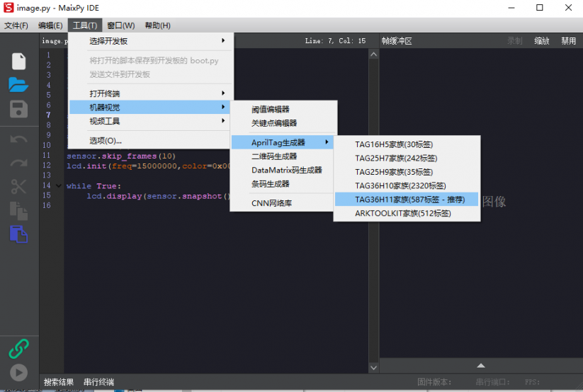The image size is (583, 392).
Task: Open the DataMatrix码生成器 entry
Action: click(282, 171)
